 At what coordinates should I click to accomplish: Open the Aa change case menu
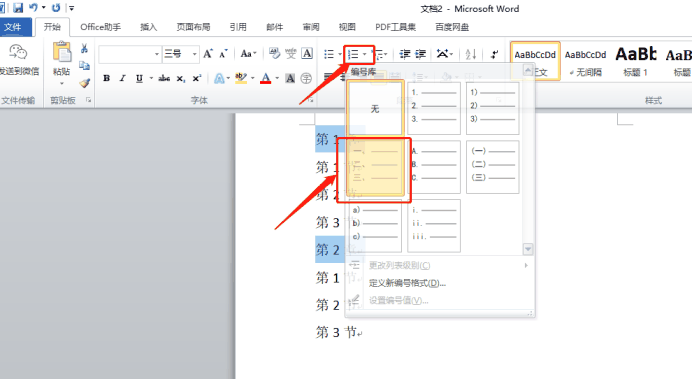tap(248, 54)
